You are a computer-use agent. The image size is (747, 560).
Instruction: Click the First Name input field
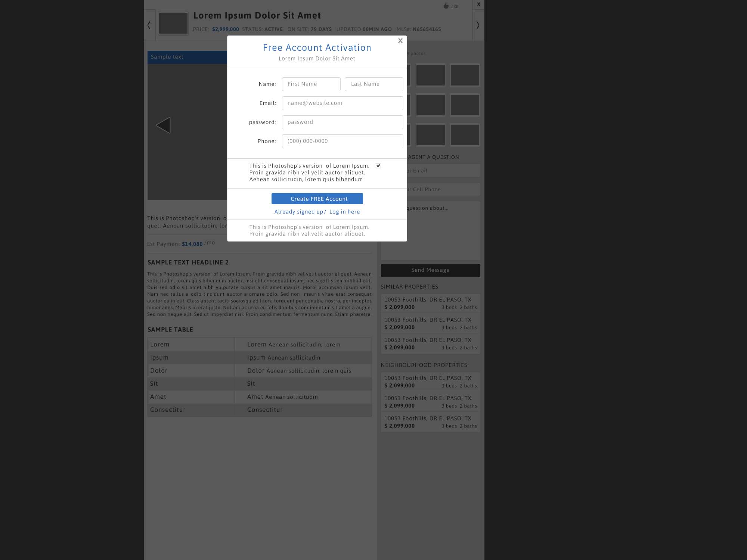(x=311, y=84)
